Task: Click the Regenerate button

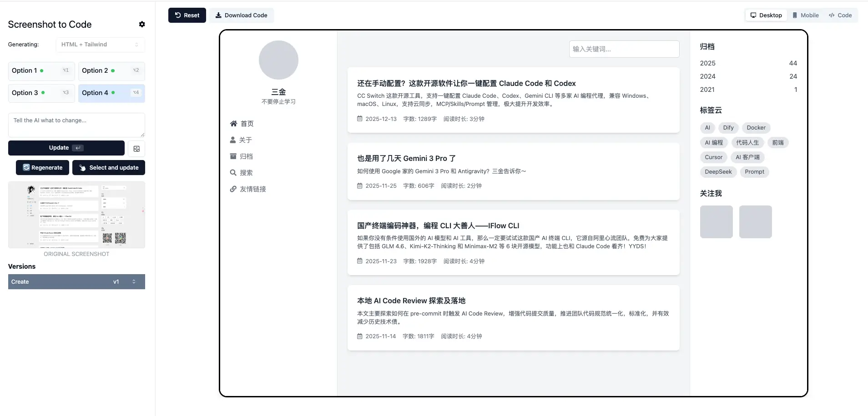Action: [43, 168]
